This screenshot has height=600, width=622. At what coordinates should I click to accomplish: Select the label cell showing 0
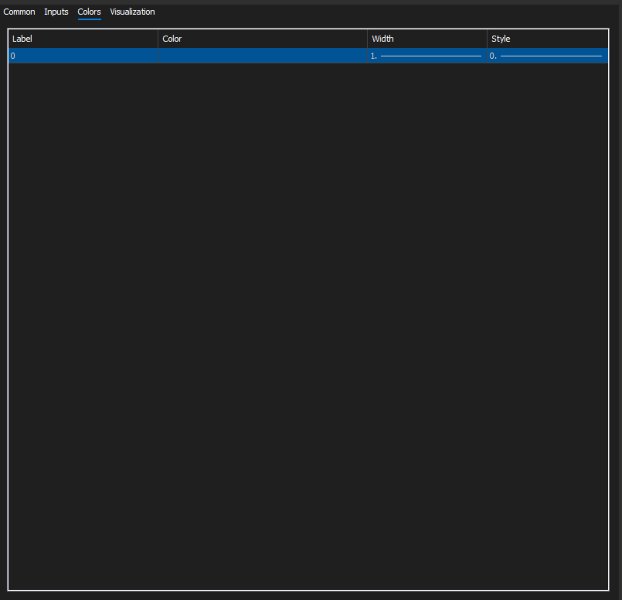83,56
